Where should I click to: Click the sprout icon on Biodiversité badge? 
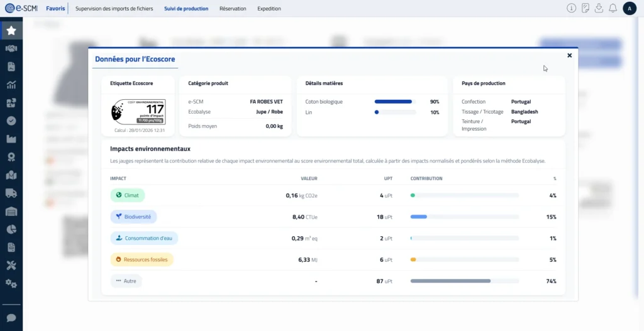pos(119,217)
